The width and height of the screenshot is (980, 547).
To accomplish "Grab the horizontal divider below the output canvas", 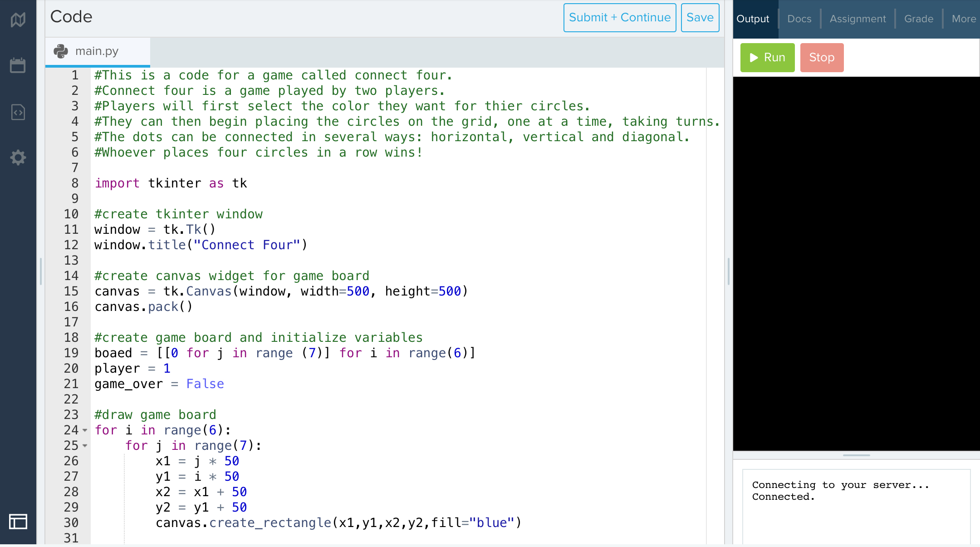I will (856, 455).
